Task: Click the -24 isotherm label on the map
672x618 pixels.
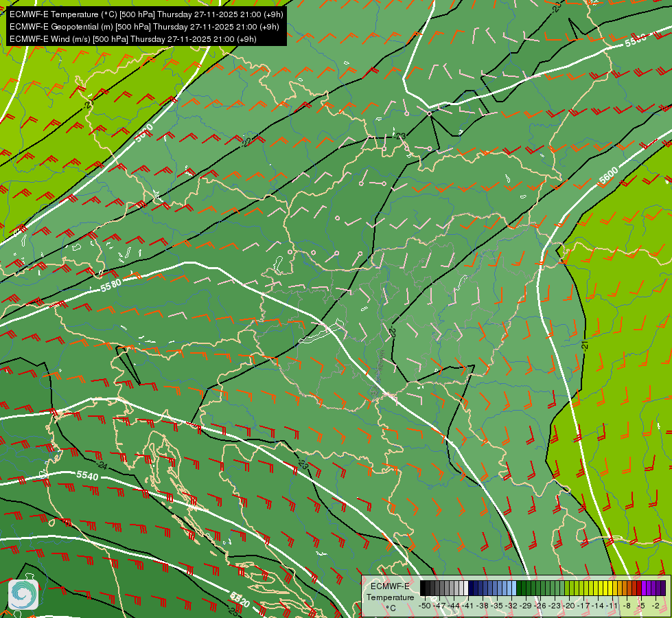Action: (102, 466)
